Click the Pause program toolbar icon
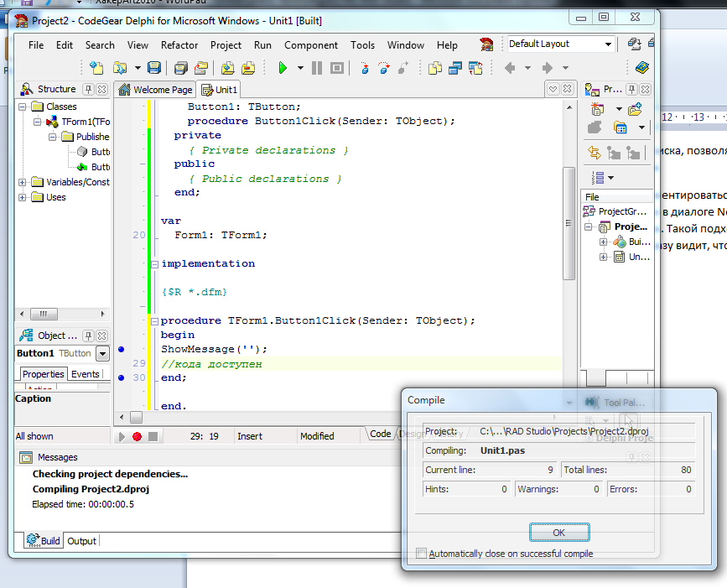 click(x=317, y=68)
